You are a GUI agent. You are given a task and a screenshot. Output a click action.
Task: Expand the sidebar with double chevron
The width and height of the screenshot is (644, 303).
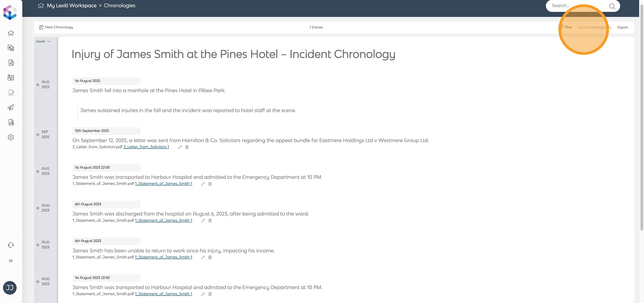(11, 261)
